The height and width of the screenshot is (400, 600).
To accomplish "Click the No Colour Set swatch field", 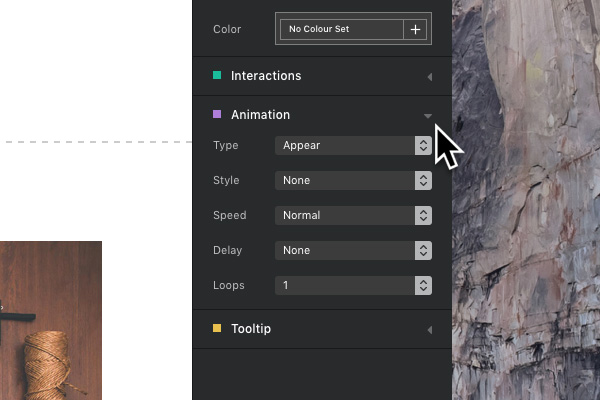I will coord(342,29).
